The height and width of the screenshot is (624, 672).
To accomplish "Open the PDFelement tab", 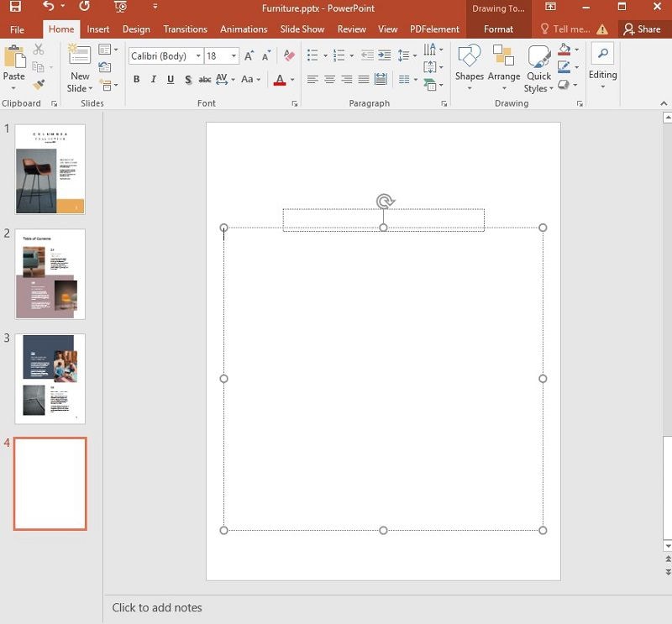I will click(434, 29).
